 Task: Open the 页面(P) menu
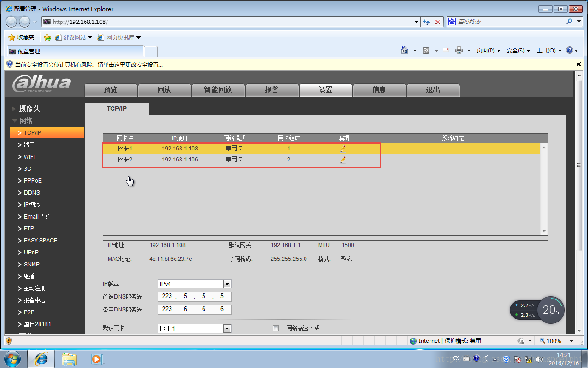point(488,51)
